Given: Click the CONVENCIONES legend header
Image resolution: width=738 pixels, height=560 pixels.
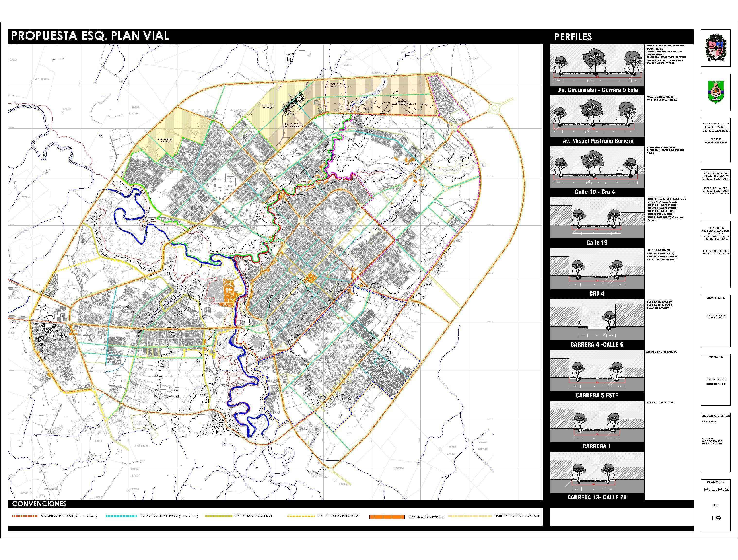Looking at the screenshot, I should tap(39, 504).
